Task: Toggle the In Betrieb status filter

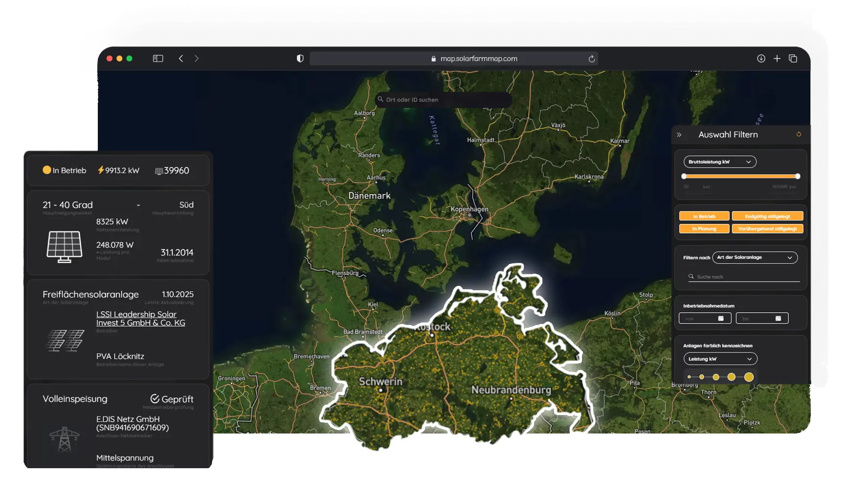Action: [x=703, y=216]
